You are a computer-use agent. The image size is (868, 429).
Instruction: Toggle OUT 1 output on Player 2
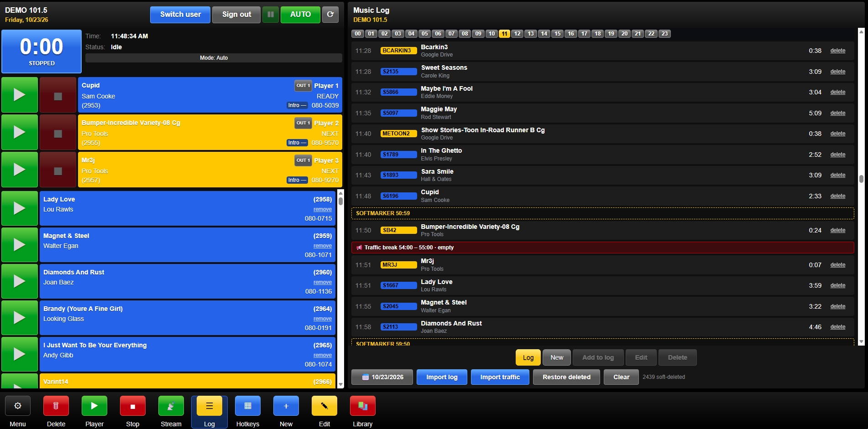(x=303, y=123)
